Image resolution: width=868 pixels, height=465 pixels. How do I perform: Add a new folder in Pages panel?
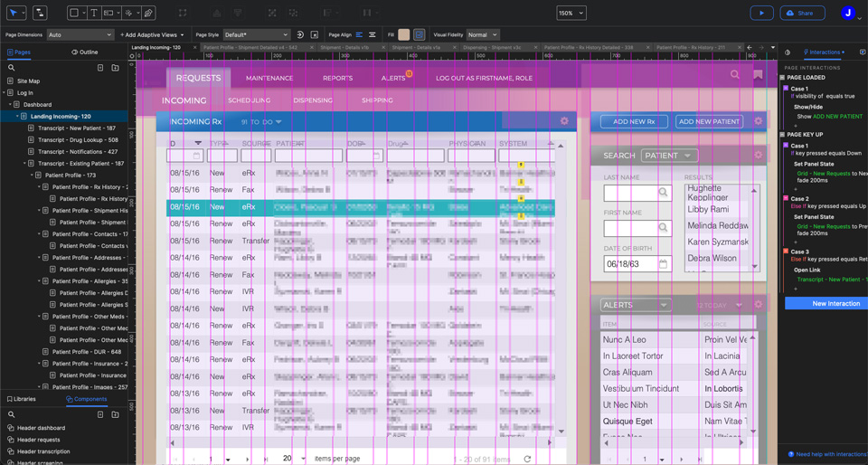115,68
